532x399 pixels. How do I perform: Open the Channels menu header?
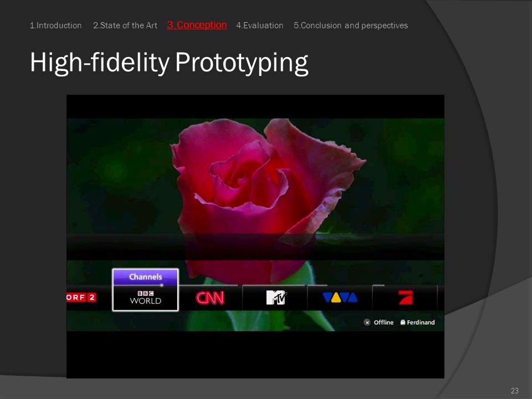145,277
